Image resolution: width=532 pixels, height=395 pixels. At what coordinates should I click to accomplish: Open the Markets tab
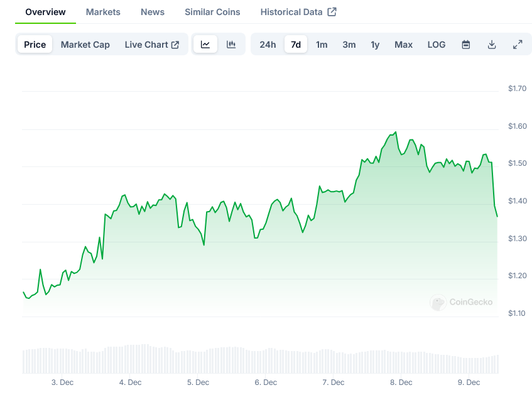tap(103, 12)
